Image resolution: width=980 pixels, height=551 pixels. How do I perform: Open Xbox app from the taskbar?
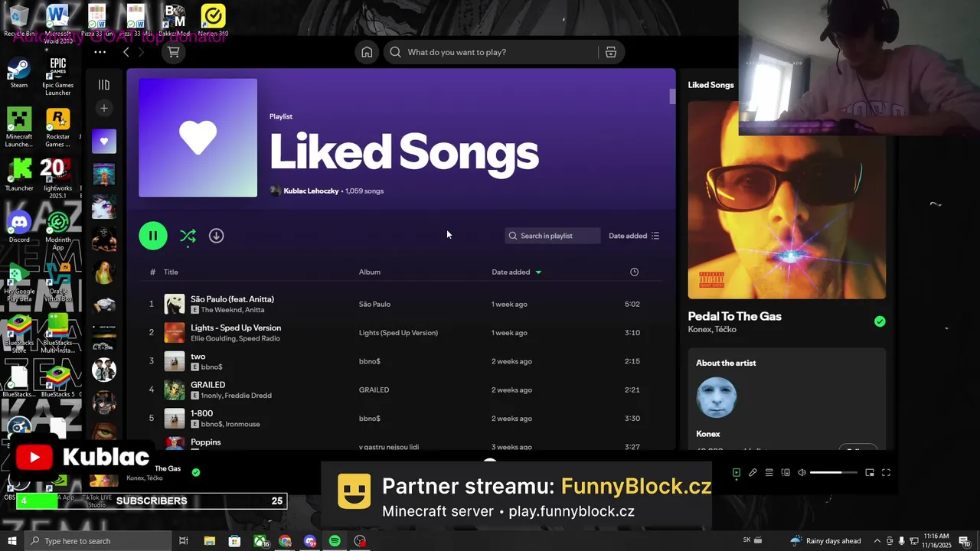coord(261,541)
